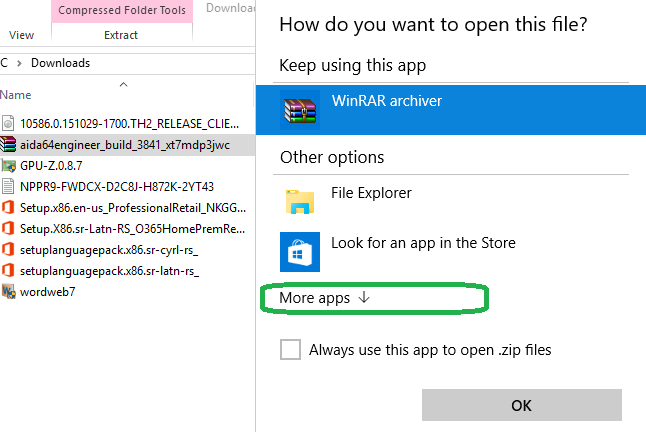
Task: Select the aida64engineer archive file icon
Action: click(8, 145)
